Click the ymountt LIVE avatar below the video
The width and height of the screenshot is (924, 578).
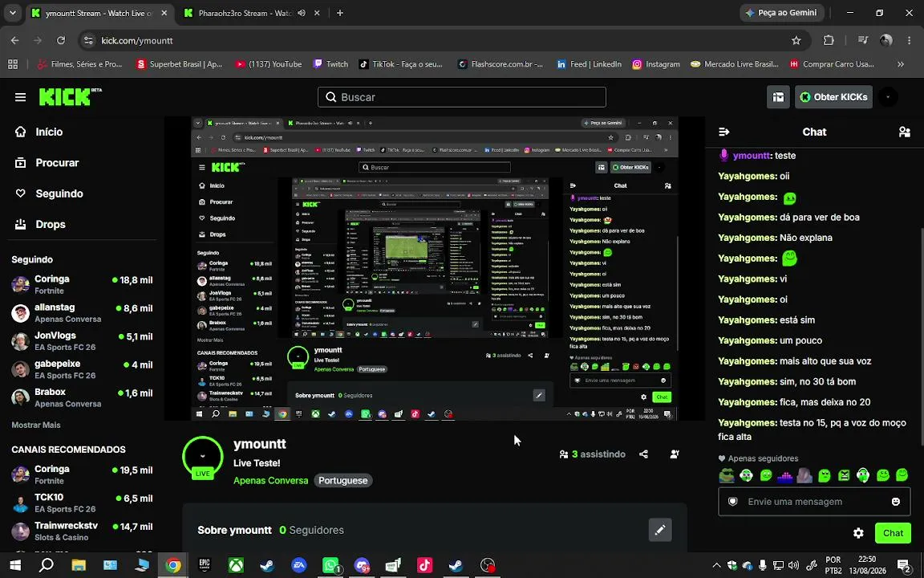point(203,457)
